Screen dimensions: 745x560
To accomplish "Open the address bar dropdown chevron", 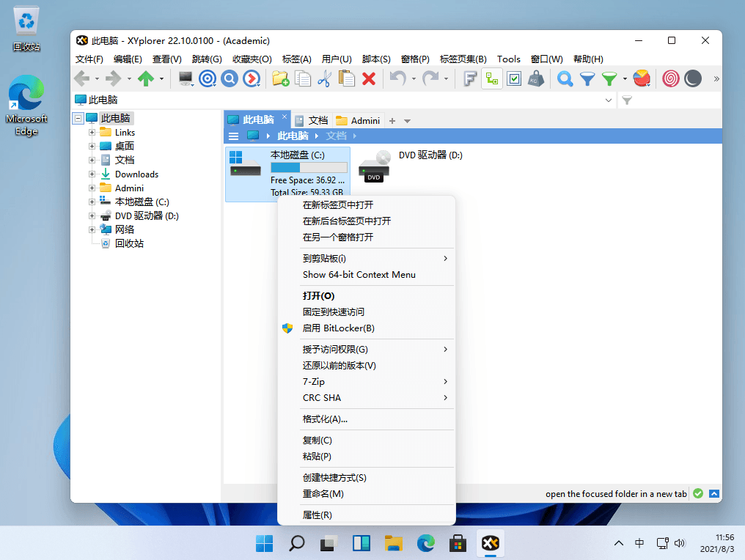I will [x=608, y=100].
